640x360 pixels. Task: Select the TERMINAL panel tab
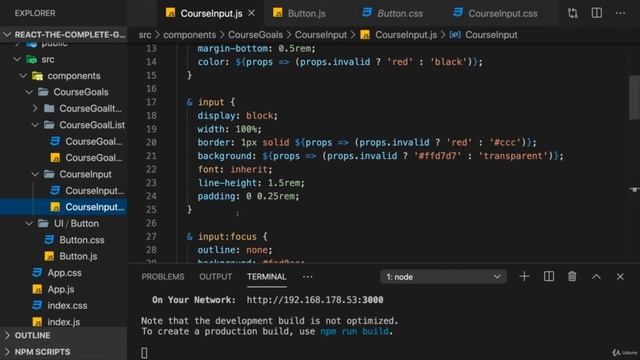[267, 277]
